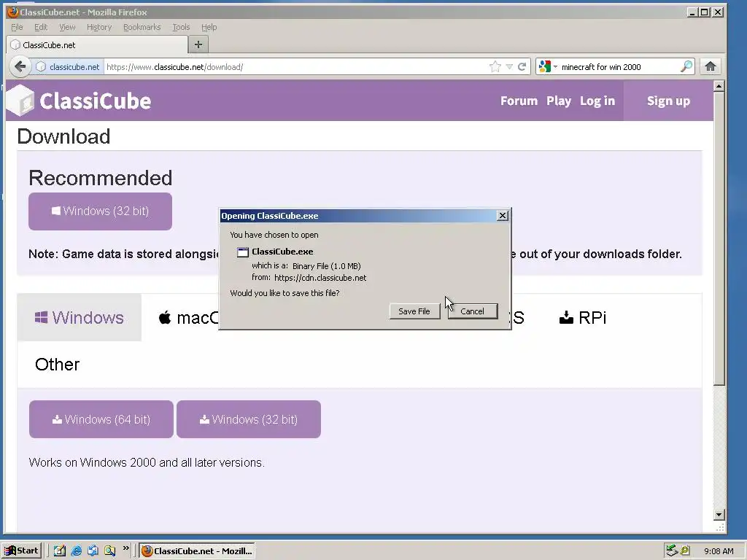Open Firefox home page icon
This screenshot has width=747, height=560.
pos(711,66)
